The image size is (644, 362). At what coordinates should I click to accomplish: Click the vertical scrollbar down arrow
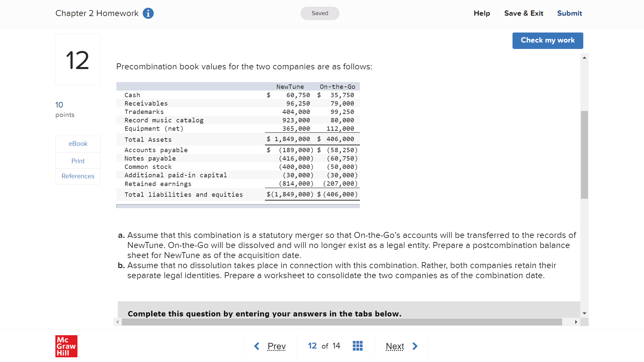[584, 313]
